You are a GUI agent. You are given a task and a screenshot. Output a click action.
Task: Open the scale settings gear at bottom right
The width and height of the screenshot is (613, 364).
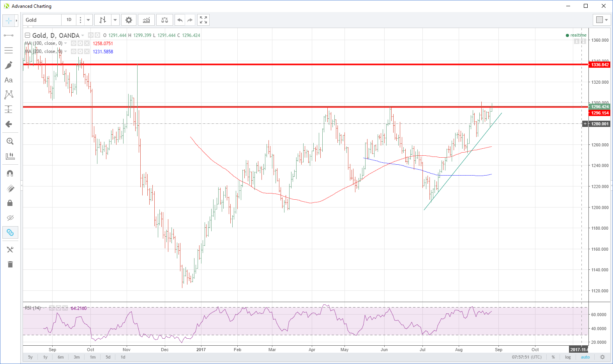602,357
